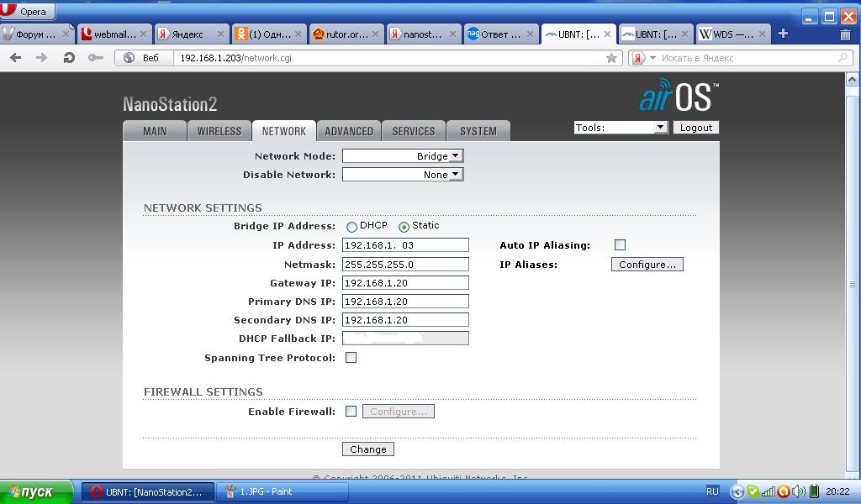Image resolution: width=861 pixels, height=504 pixels.
Task: Click the DHCP Fallback IP field
Action: tap(405, 339)
